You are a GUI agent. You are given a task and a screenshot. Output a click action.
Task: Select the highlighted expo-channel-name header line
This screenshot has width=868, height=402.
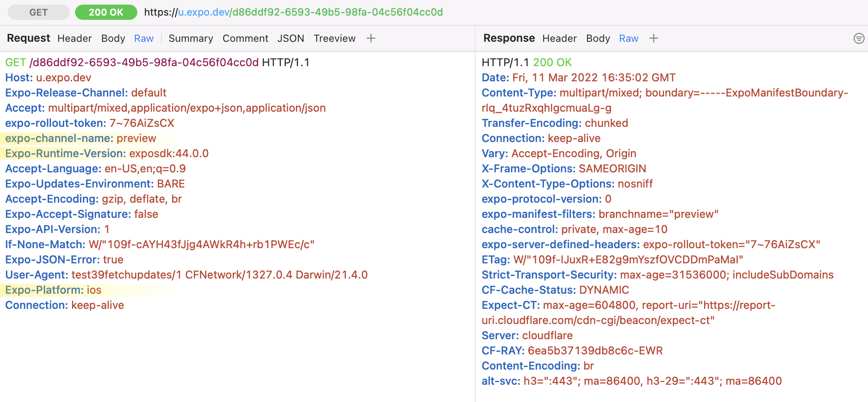click(81, 138)
